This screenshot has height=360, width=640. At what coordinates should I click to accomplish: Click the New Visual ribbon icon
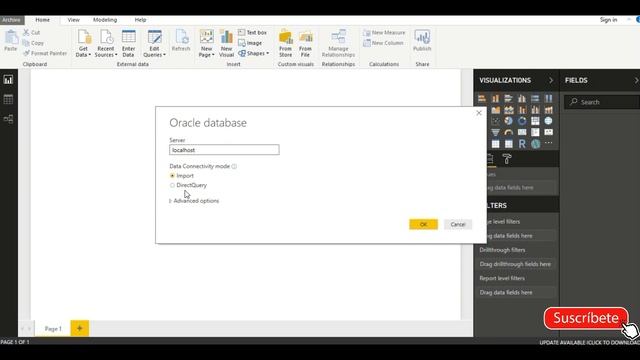pyautogui.click(x=226, y=43)
